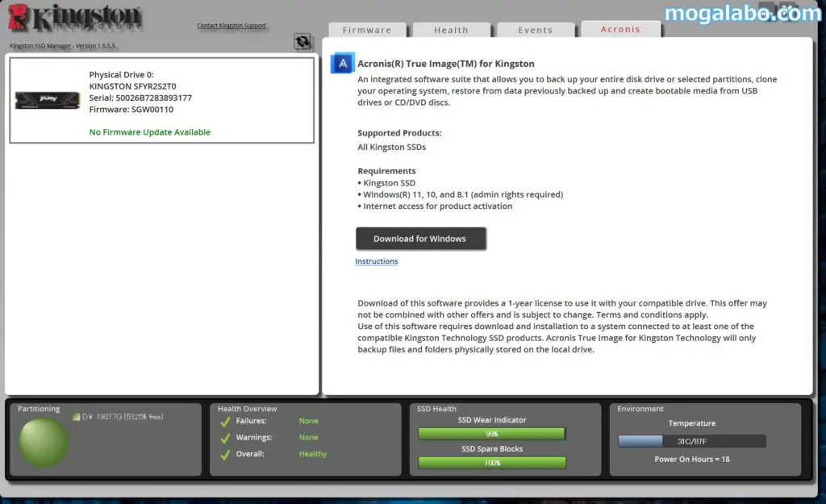Switch to the Events tab

pyautogui.click(x=535, y=30)
